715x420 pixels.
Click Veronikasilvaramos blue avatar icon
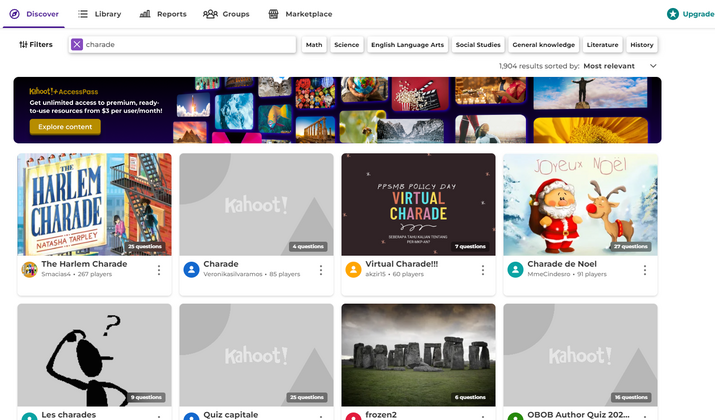pos(192,270)
